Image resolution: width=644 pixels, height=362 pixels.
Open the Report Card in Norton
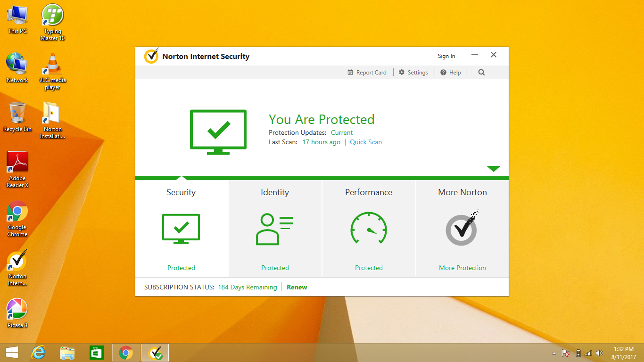[x=367, y=73]
